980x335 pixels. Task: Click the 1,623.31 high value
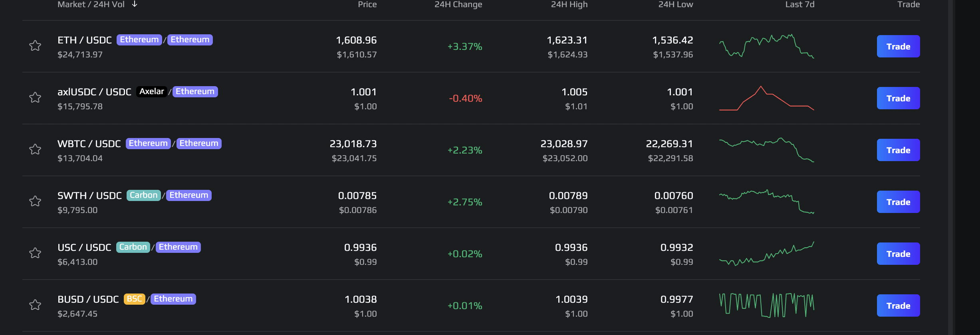coord(567,40)
